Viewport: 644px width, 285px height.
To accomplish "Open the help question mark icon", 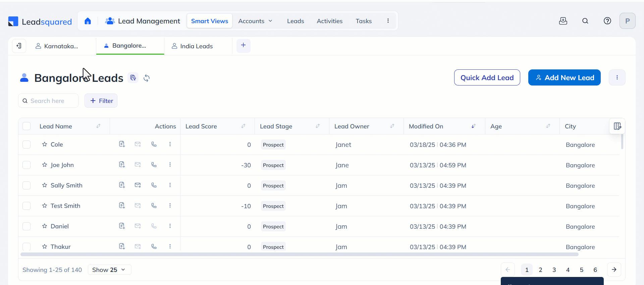I will 607,21.
